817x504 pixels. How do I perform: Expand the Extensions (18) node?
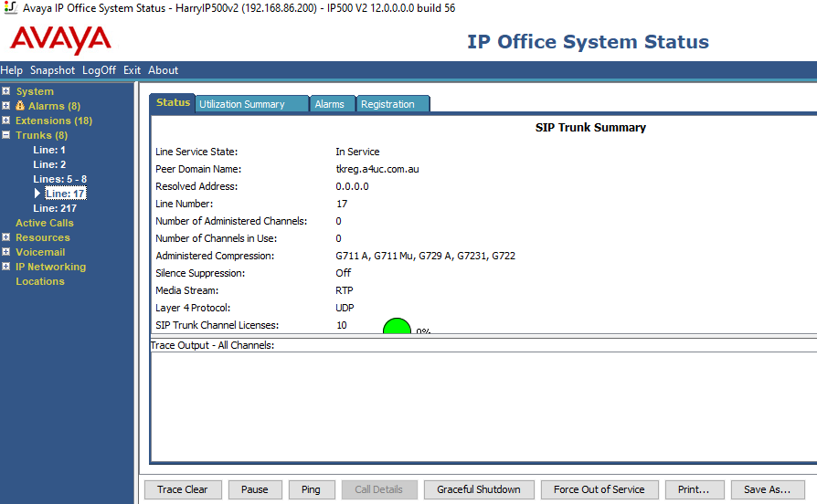pos(5,121)
